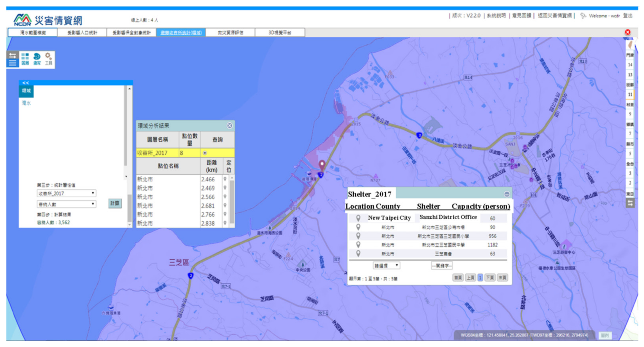Screen dimensions: 644x347
Task: Open the 請選擇 dropdown in shelter panel
Action: (x=386, y=266)
